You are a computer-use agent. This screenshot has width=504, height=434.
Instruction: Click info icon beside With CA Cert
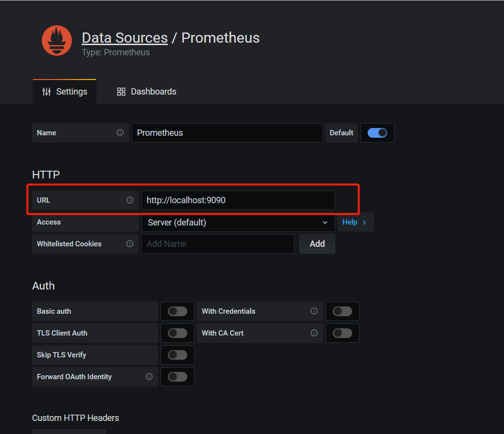(x=314, y=333)
